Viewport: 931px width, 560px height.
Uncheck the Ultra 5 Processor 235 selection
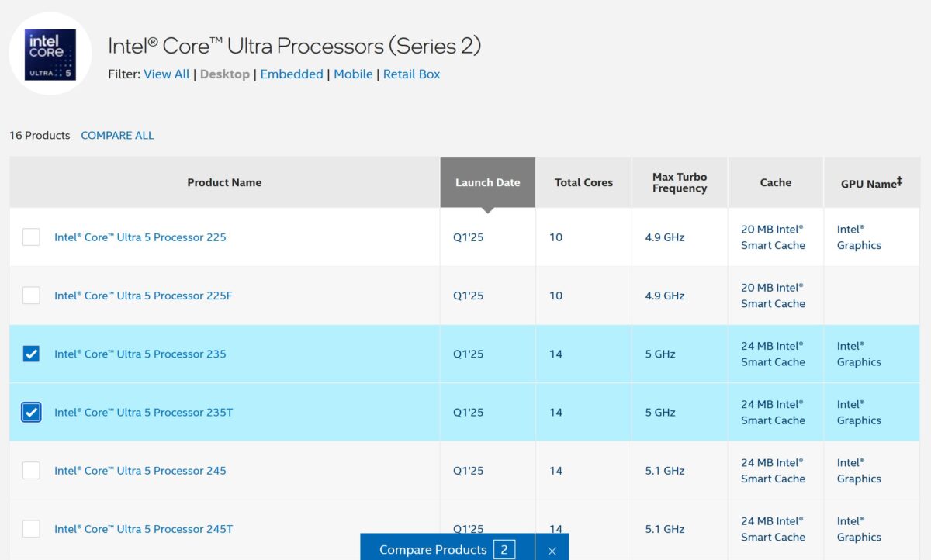point(31,354)
